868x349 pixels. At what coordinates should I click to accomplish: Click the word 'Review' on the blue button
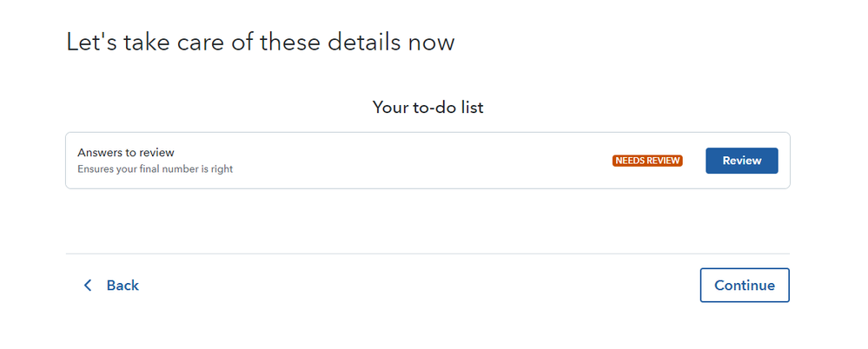(x=742, y=161)
